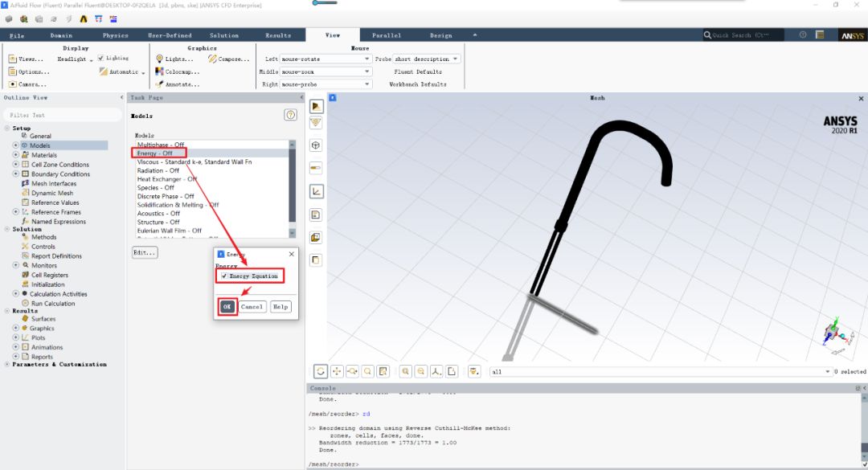Screen dimensions: 868x470
Task: Open the File menu
Action: coord(17,35)
